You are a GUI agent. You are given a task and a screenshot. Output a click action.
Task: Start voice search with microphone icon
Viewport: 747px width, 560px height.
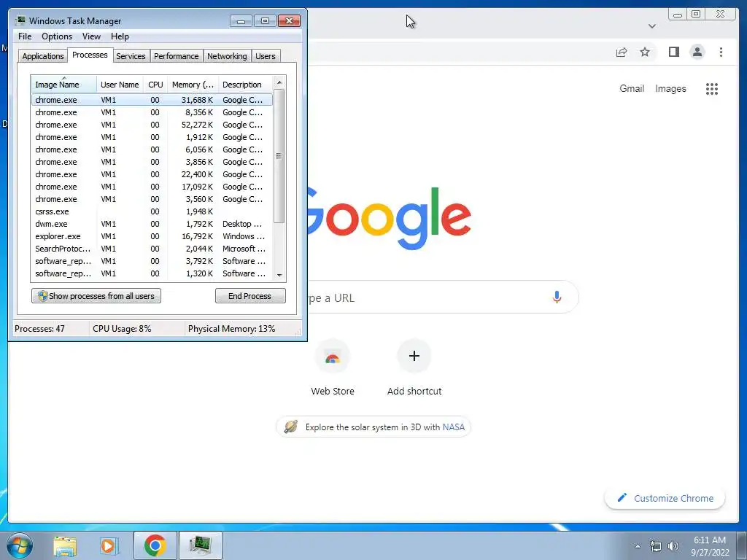(x=557, y=297)
